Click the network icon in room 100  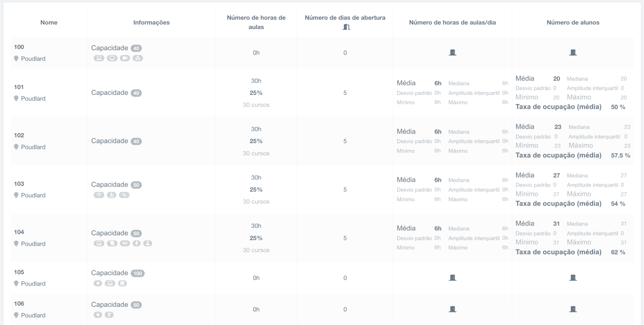pyautogui.click(x=138, y=58)
